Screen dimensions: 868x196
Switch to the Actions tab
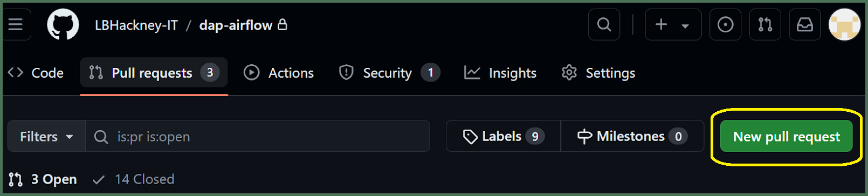point(279,73)
